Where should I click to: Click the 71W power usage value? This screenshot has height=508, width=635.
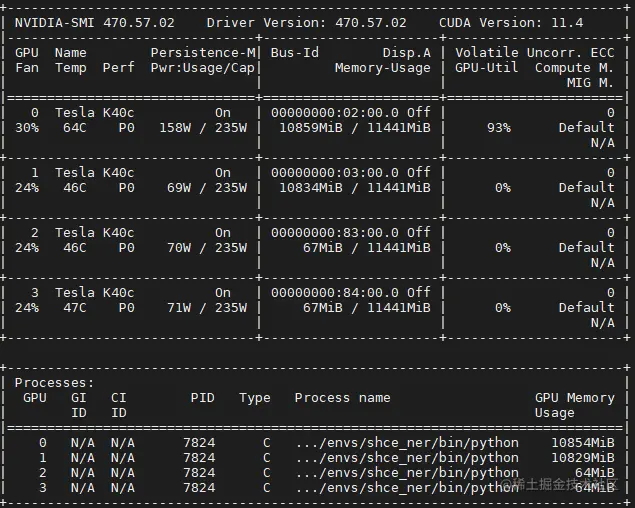[179, 307]
